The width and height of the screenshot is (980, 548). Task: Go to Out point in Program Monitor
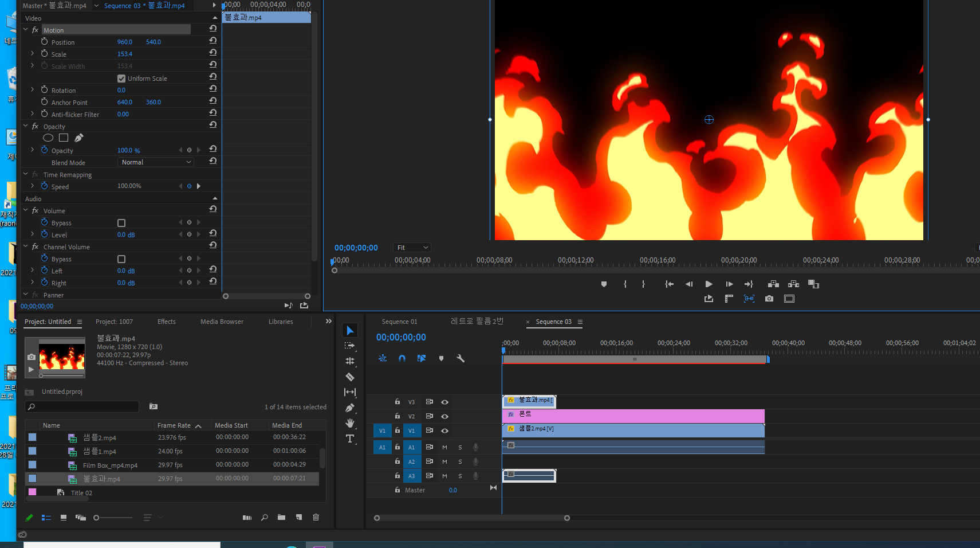749,284
